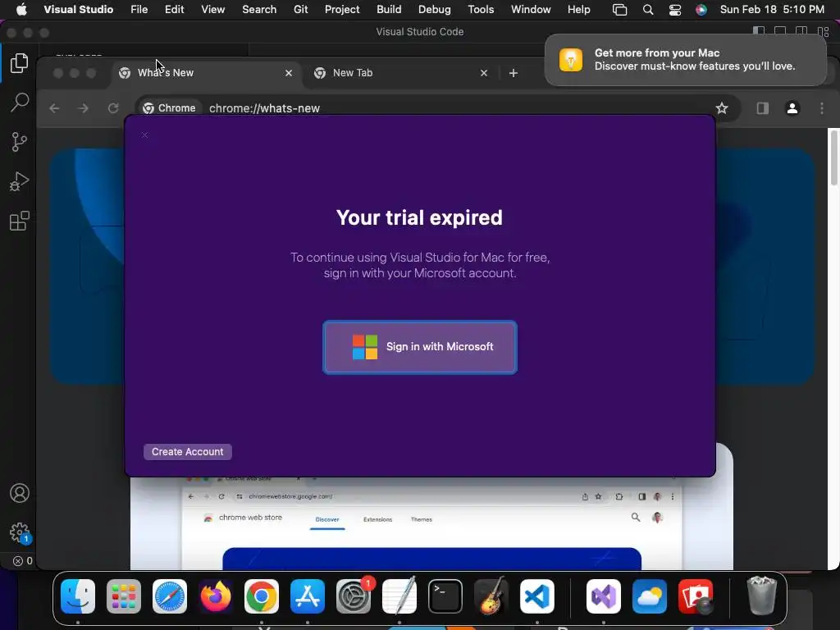This screenshot has width=840, height=630.
Task: Open Chrome profile avatar icon
Action: [792, 108]
